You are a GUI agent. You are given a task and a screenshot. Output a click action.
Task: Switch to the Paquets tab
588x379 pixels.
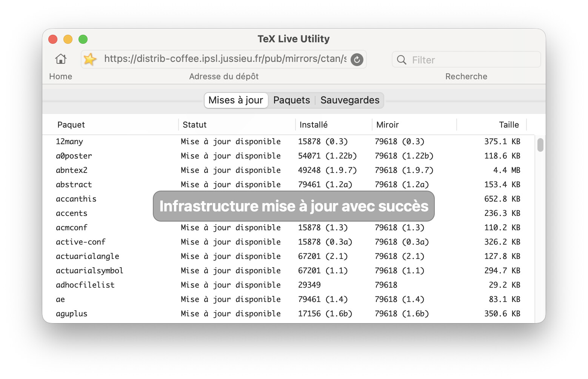291,100
